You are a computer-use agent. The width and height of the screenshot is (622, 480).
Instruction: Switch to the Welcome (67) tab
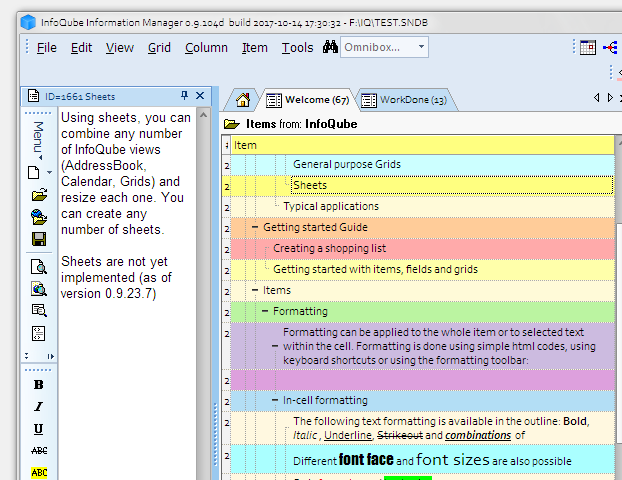pyautogui.click(x=308, y=100)
